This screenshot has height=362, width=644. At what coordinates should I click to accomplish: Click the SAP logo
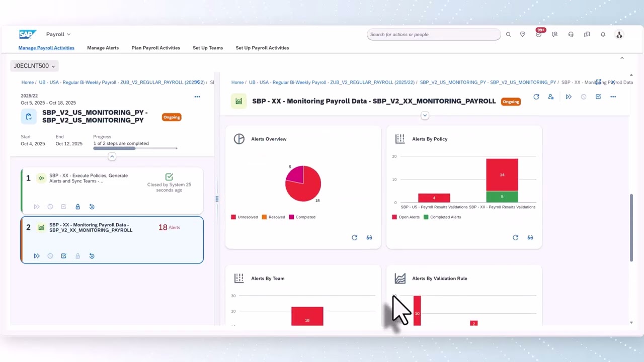pyautogui.click(x=28, y=34)
